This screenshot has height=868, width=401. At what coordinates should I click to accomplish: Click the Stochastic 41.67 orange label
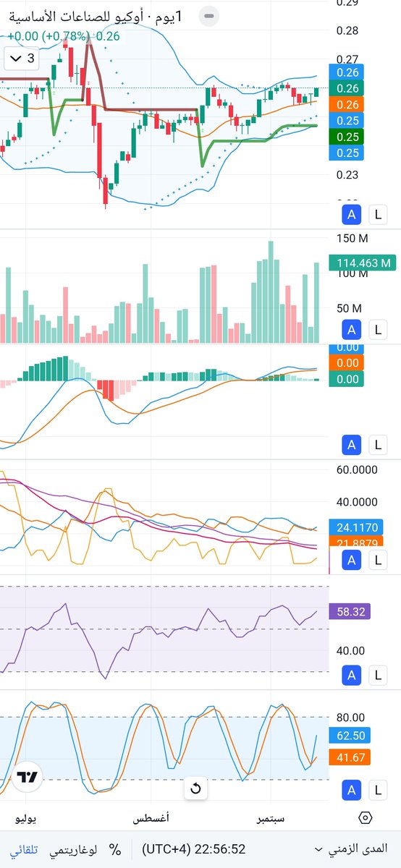point(350,757)
